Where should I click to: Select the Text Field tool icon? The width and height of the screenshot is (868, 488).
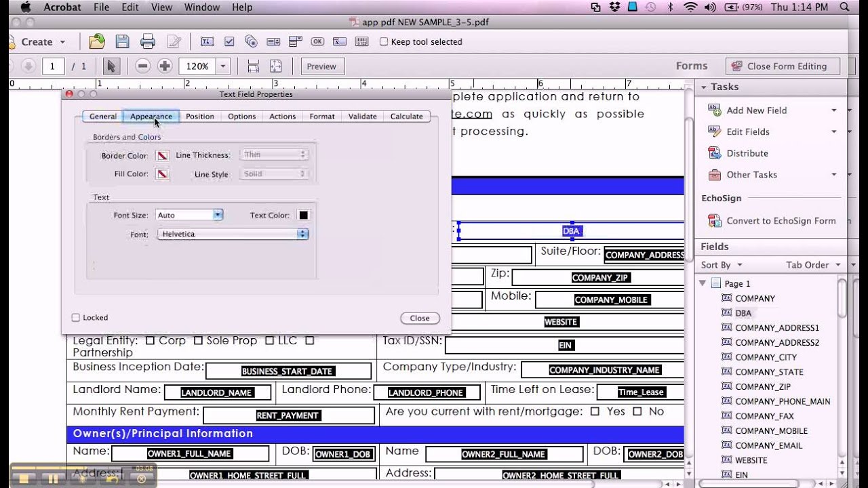point(206,42)
